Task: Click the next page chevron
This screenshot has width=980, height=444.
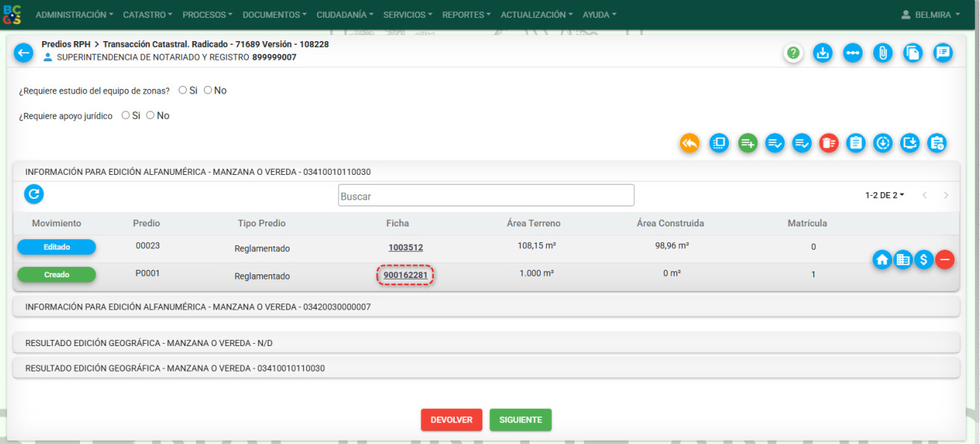Action: point(946,195)
